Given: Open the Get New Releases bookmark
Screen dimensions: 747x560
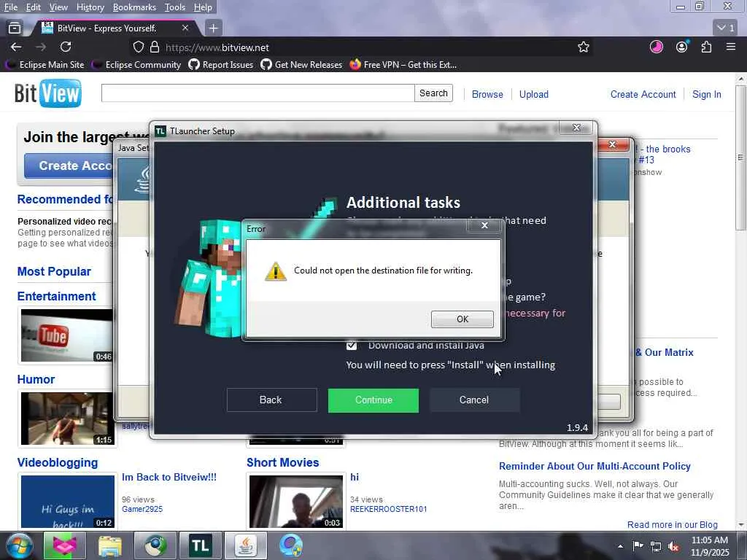Looking at the screenshot, I should tap(301, 65).
